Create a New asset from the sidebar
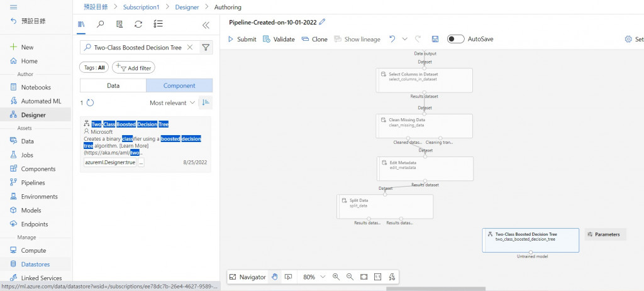 click(x=22, y=47)
